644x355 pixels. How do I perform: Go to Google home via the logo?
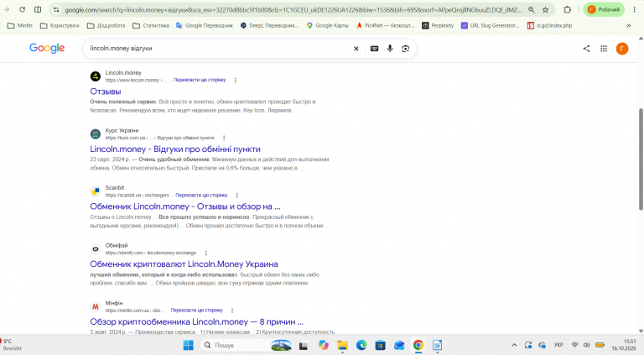click(47, 48)
